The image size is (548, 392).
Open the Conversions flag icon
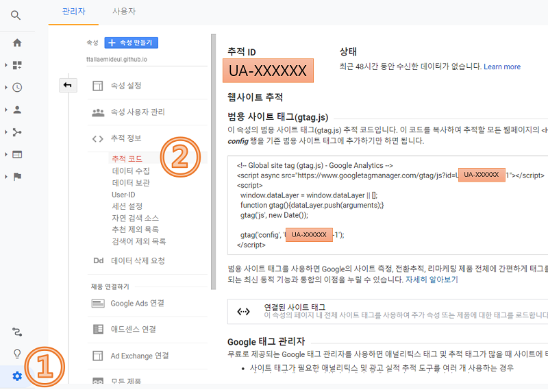(x=17, y=177)
